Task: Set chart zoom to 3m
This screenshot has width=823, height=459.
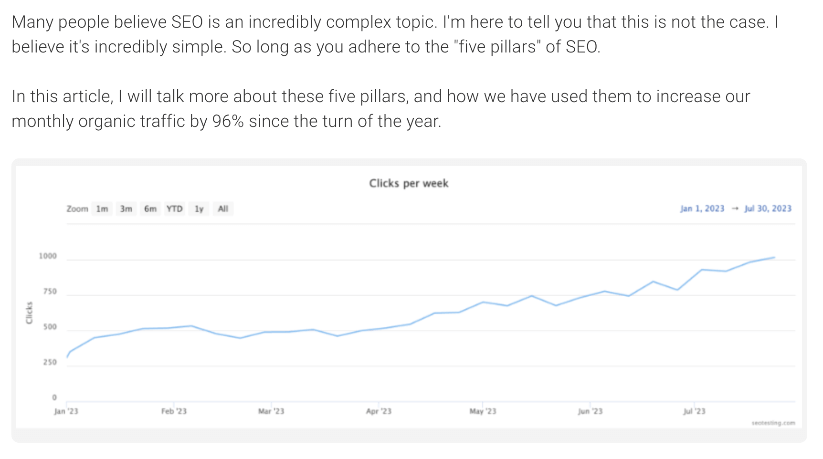Action: click(x=127, y=209)
